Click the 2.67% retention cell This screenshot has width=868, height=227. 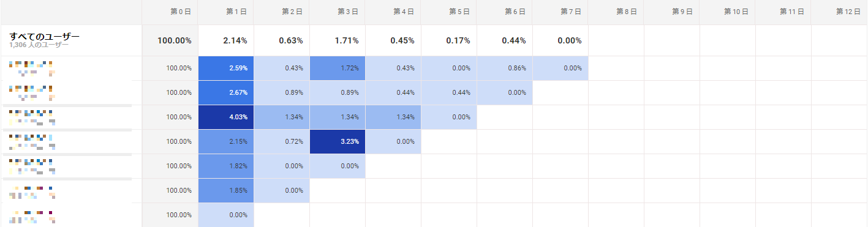point(225,92)
